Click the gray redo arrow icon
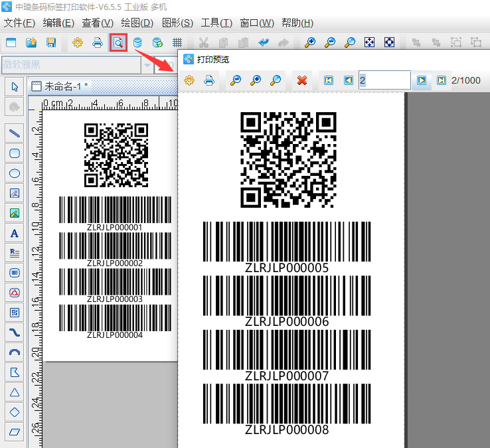490x448 pixels. click(x=283, y=42)
